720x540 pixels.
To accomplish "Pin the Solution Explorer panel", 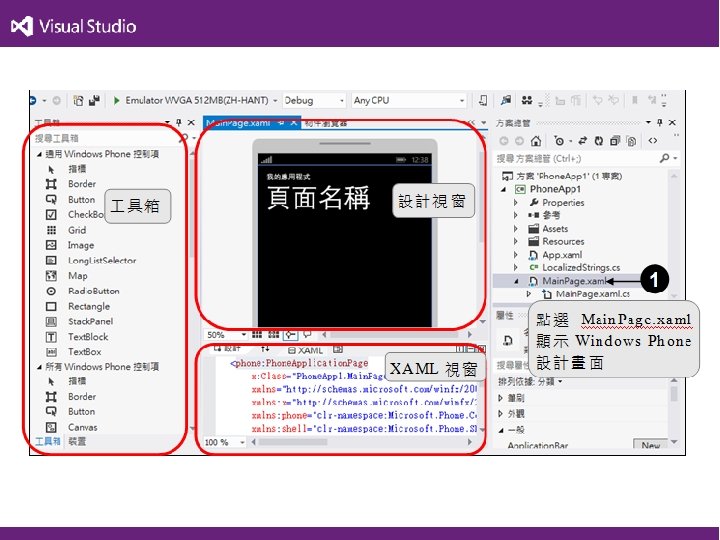I will tap(659, 122).
